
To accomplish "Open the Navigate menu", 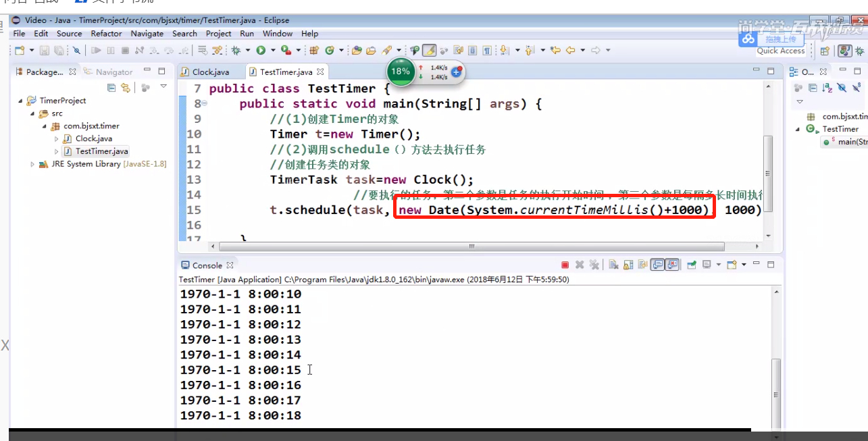I will coord(147,33).
